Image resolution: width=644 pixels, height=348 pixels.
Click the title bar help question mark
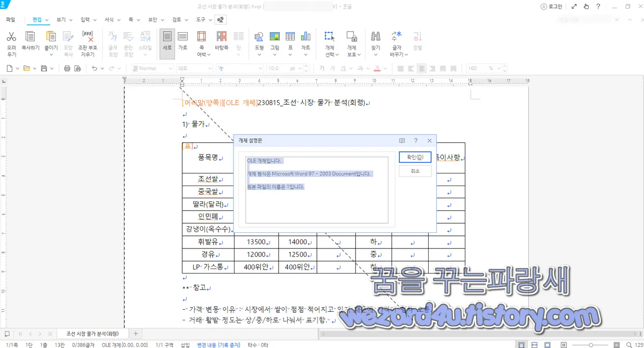(x=598, y=7)
